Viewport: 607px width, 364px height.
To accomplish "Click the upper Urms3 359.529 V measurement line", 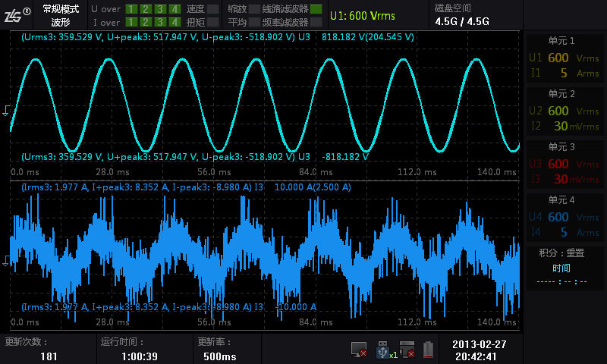I will 165,37.
